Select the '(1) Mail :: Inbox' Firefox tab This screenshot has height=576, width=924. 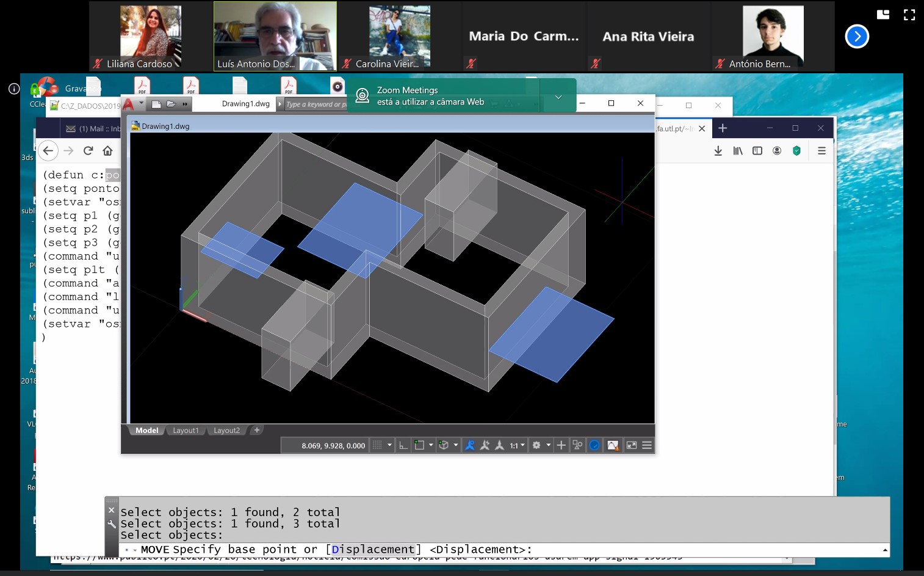tap(93, 129)
